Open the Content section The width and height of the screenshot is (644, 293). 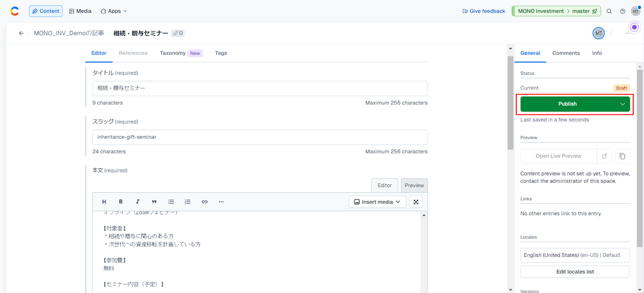tap(46, 11)
